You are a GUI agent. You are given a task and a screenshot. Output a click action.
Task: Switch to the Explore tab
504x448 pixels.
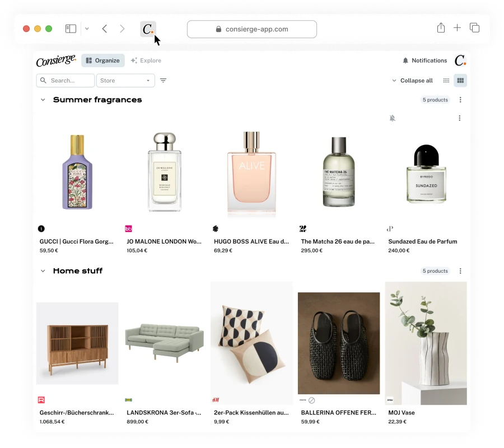click(146, 60)
